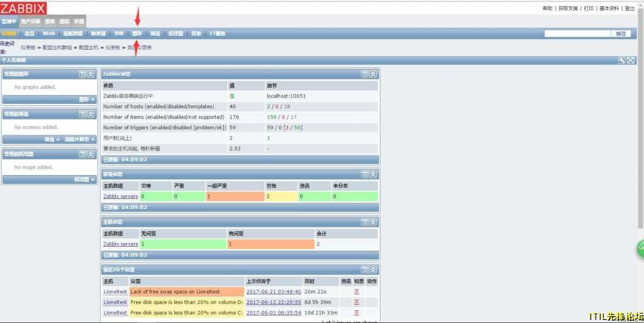This screenshot has width=644, height=323.
Task: Open menu icon of Zabbix状态 widget
Action: tap(365, 74)
